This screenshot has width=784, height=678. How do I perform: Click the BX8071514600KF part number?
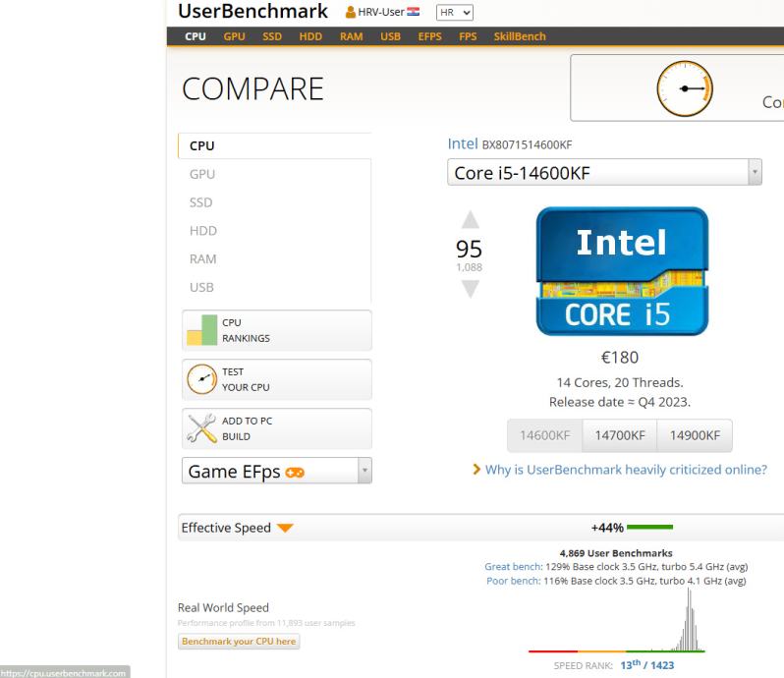pos(527,145)
